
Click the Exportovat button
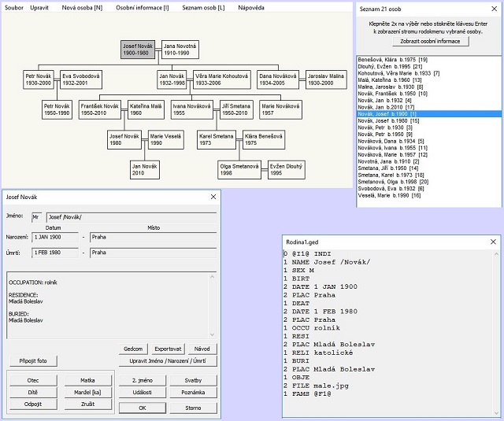[168, 349]
